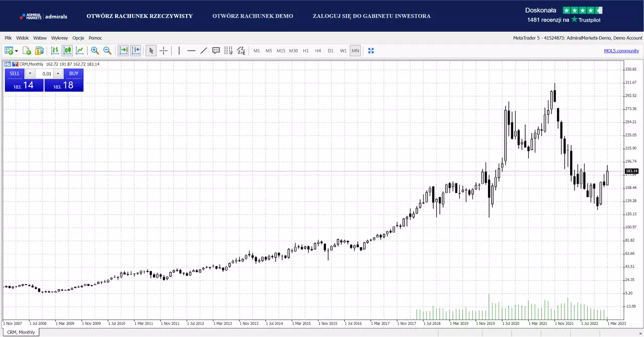
Task: Open the Widok menu
Action: [x=22, y=38]
